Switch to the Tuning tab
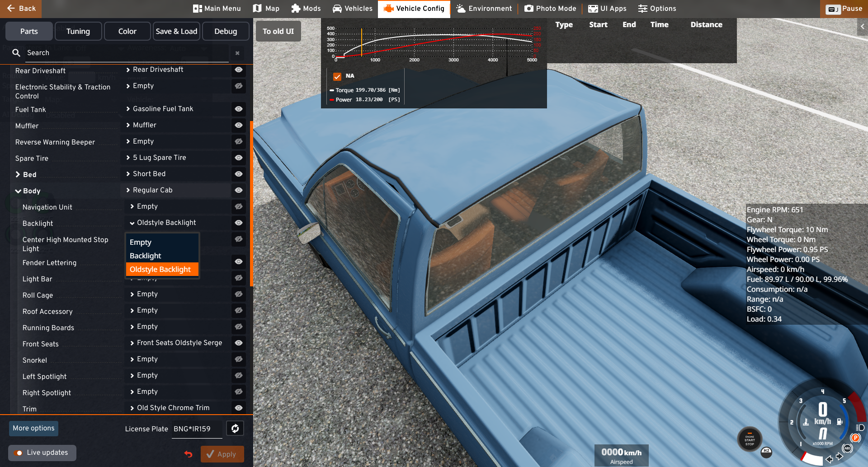The width and height of the screenshot is (868, 467). click(78, 31)
